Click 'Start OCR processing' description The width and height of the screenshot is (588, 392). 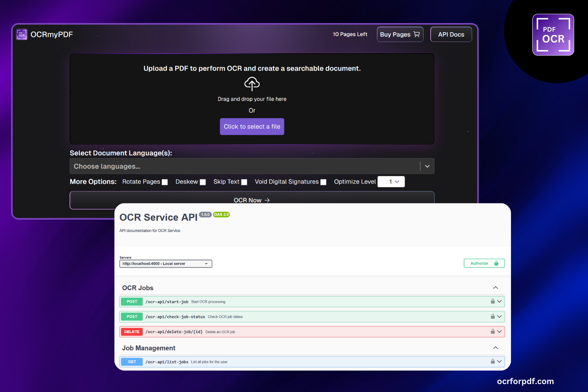point(208,302)
